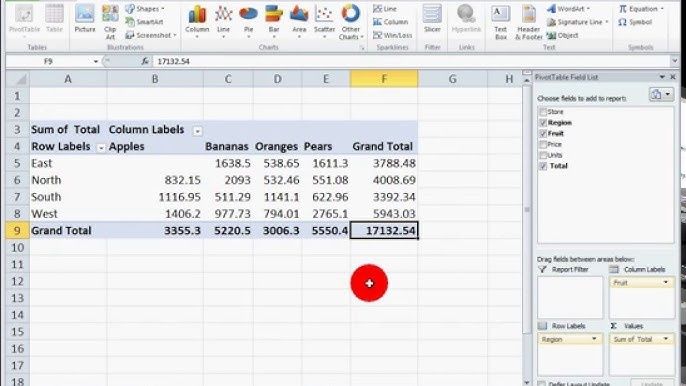Insert a Line chart
686x386 pixels.
[x=223, y=21]
